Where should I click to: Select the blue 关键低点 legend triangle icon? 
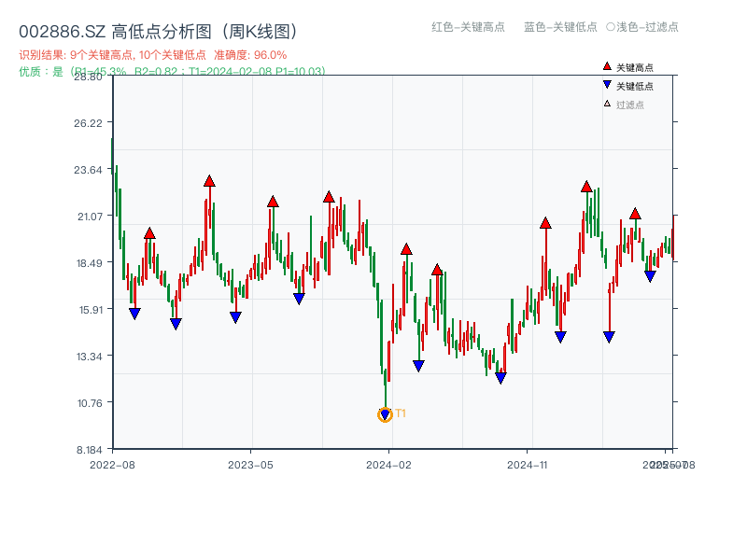[x=607, y=85]
